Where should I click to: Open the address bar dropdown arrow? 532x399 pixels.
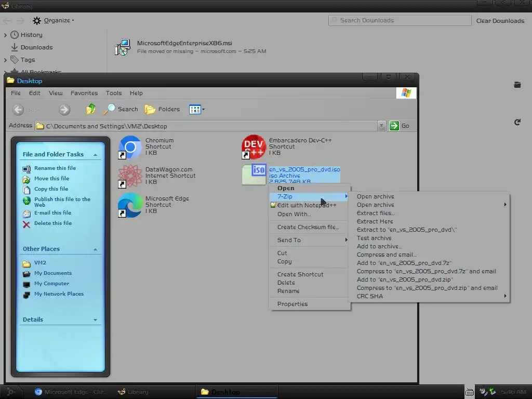pyautogui.click(x=381, y=126)
